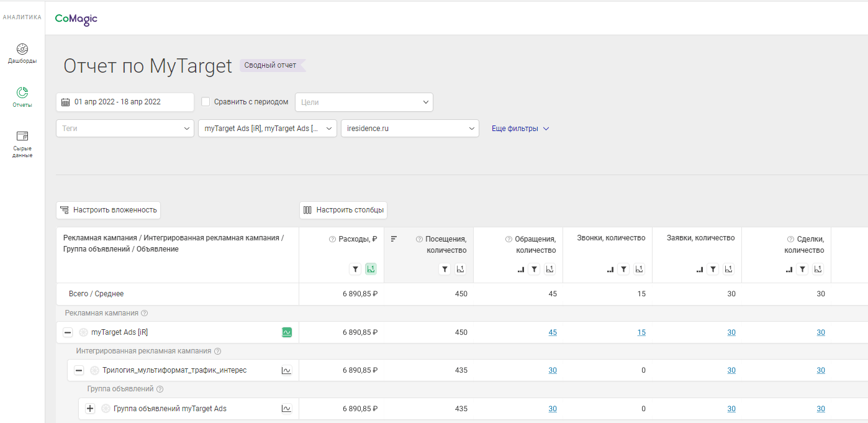Toggle the chart icon in Обращения column

click(x=549, y=269)
